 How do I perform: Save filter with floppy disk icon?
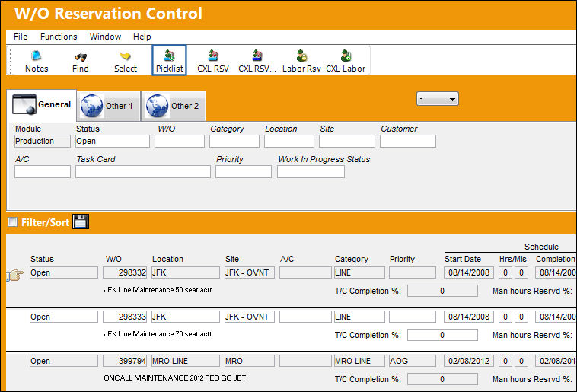tap(81, 221)
